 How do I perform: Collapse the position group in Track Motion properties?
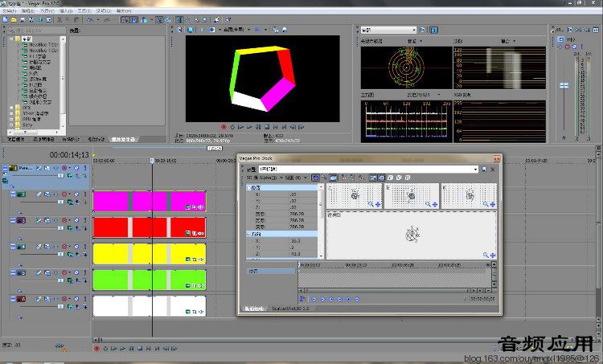[x=248, y=187]
